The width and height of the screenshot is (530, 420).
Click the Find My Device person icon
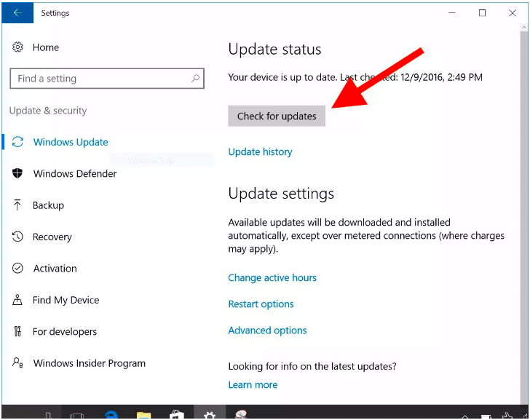(x=17, y=300)
